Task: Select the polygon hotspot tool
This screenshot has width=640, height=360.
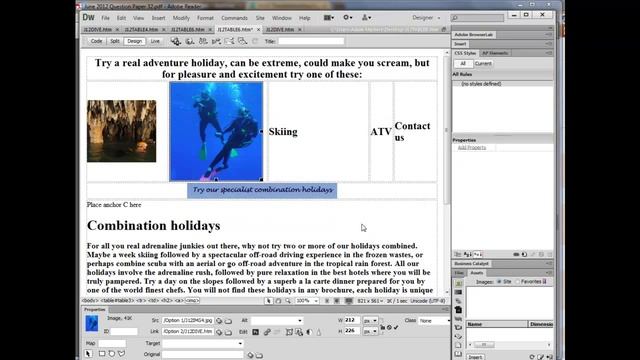Action: click(122, 353)
